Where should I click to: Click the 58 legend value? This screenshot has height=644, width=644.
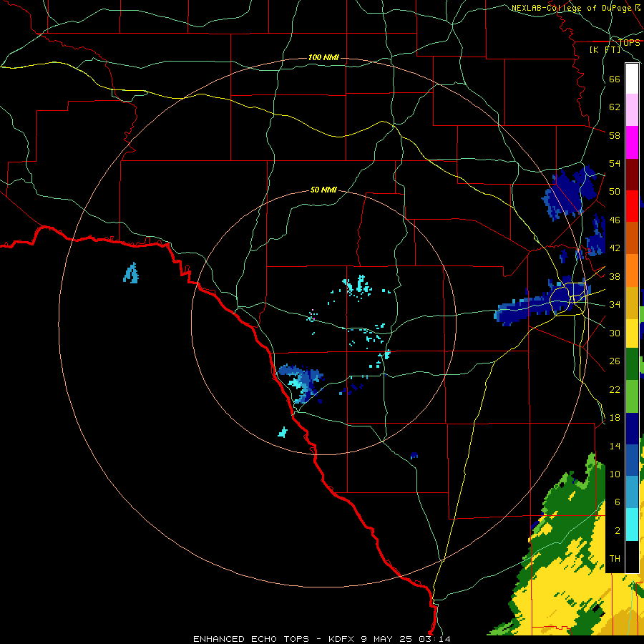(x=615, y=135)
